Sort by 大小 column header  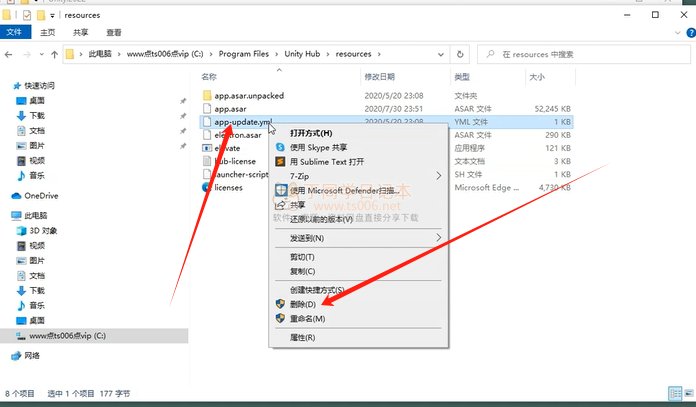click(537, 77)
